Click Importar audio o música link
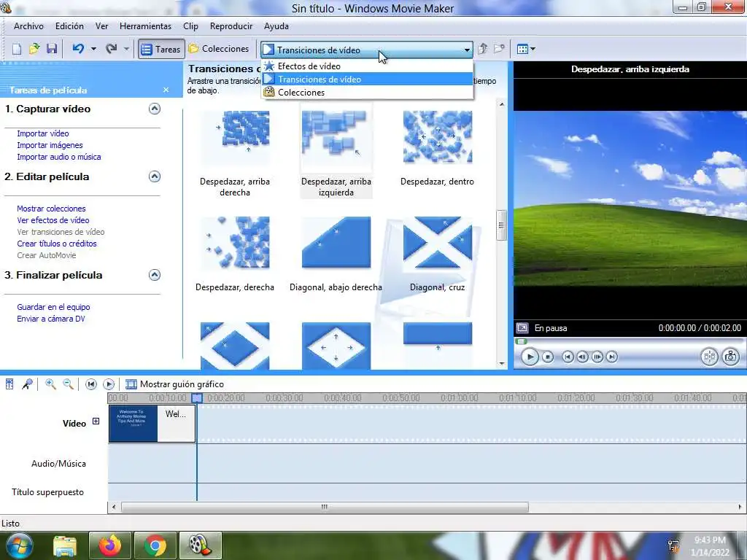This screenshot has height=560, width=747. [59, 157]
